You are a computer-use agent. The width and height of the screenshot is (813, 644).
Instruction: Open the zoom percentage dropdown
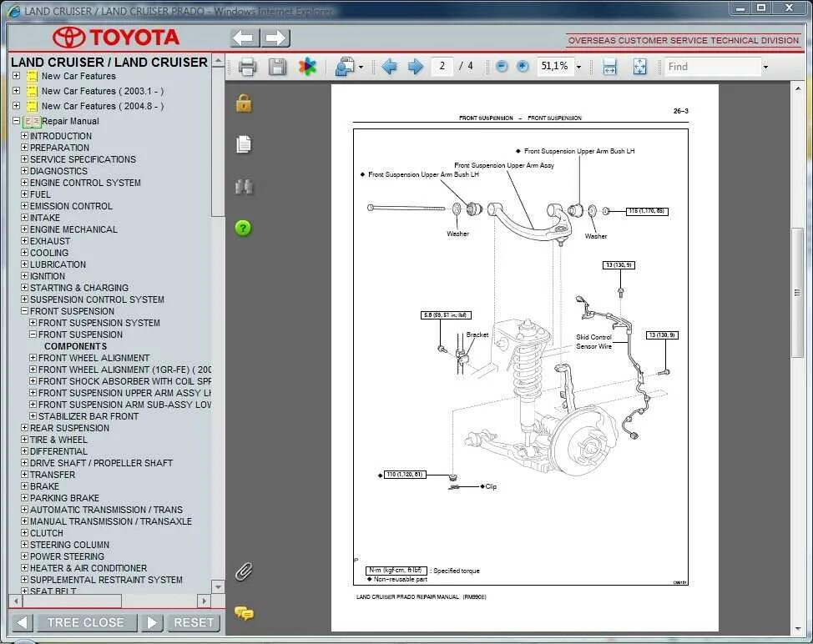point(578,67)
